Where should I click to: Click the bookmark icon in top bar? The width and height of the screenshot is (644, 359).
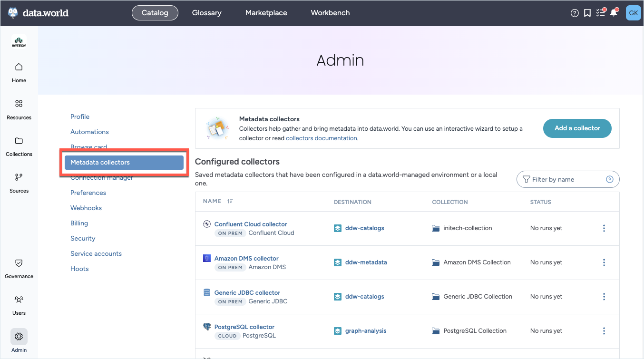coord(587,13)
